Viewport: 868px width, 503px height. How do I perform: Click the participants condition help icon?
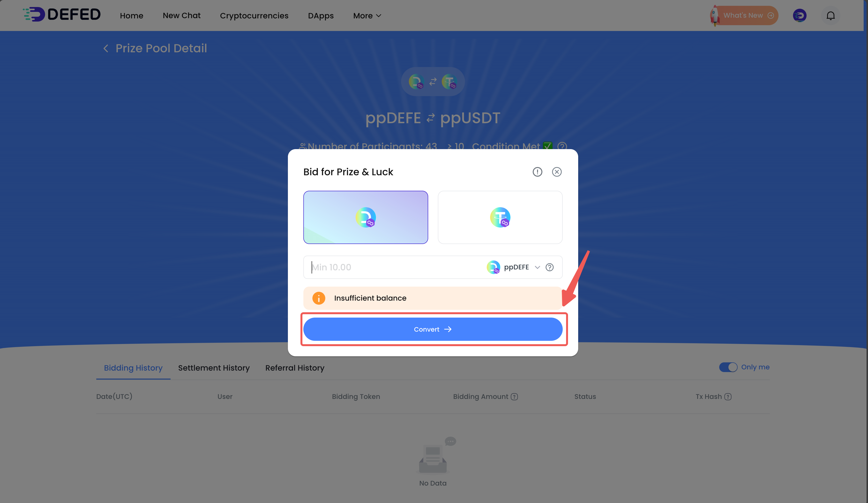[562, 146]
